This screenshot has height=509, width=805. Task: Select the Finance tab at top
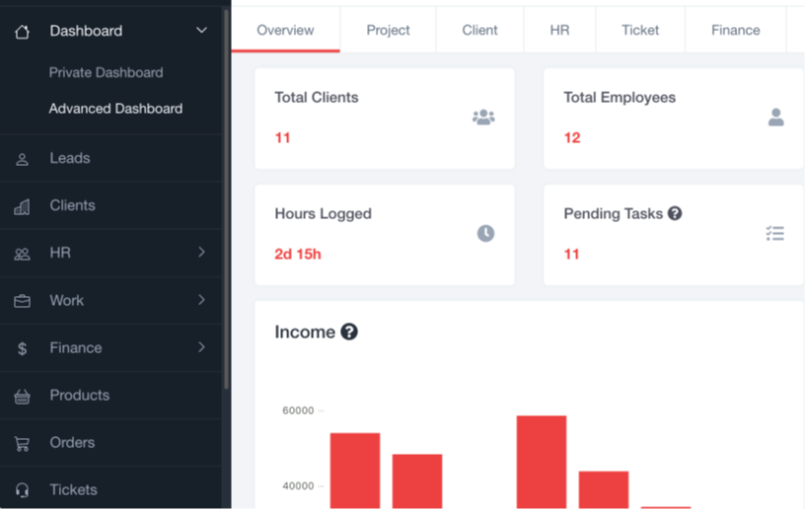[x=735, y=30]
